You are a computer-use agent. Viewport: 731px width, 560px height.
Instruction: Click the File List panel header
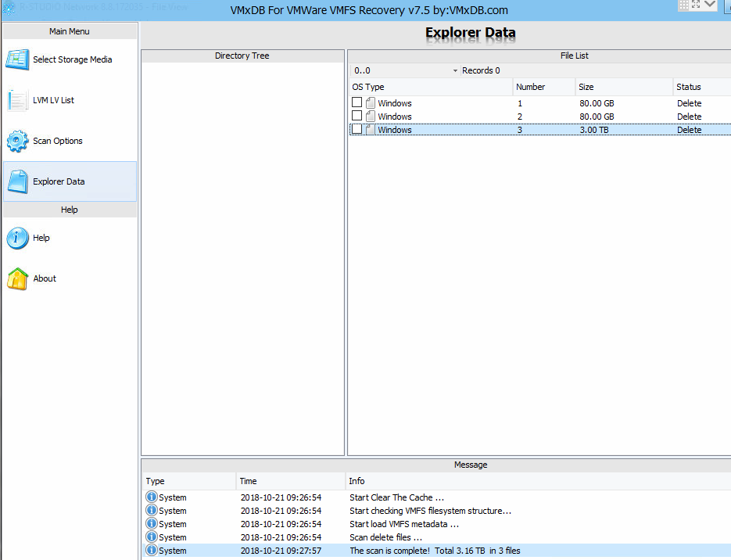pos(539,56)
